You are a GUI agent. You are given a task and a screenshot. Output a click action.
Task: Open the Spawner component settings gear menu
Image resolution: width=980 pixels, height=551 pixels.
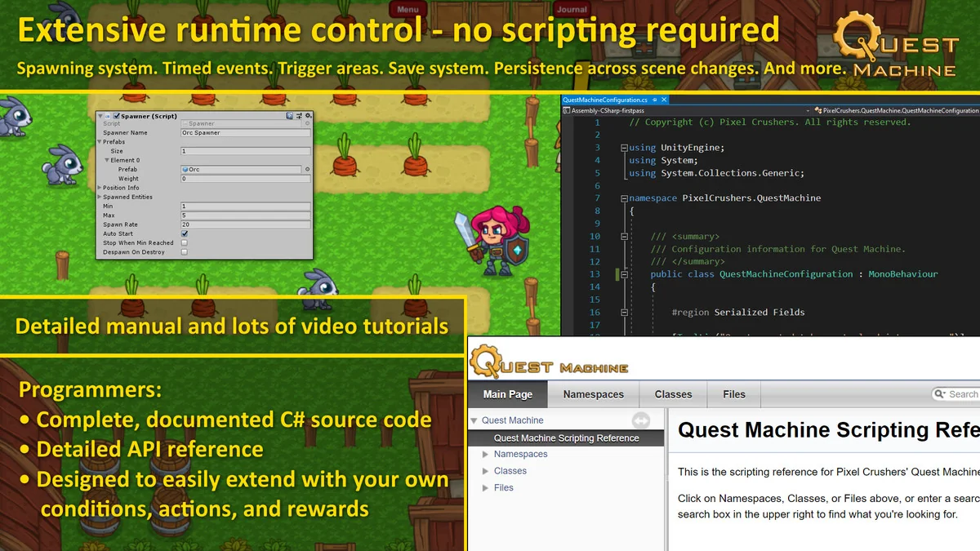309,116
